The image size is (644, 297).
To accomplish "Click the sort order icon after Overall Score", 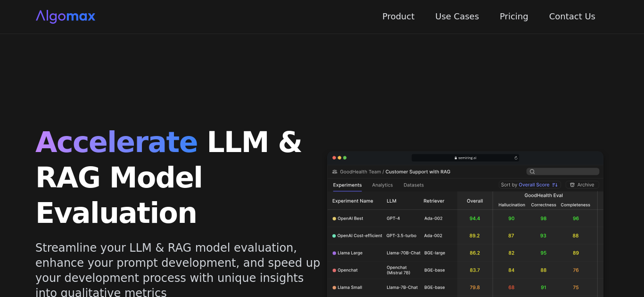I will (555, 185).
